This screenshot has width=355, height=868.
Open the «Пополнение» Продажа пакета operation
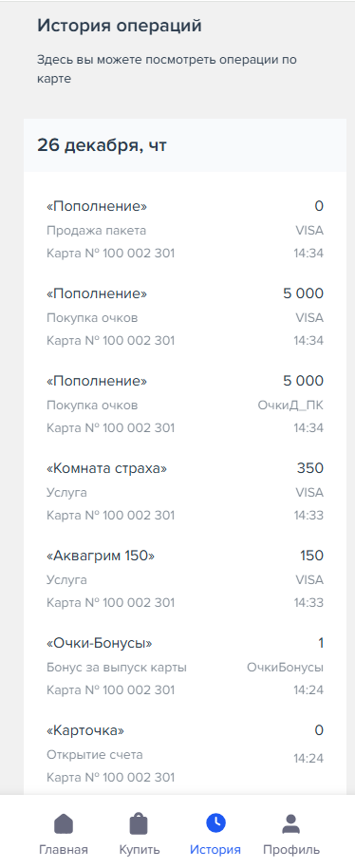click(x=185, y=230)
